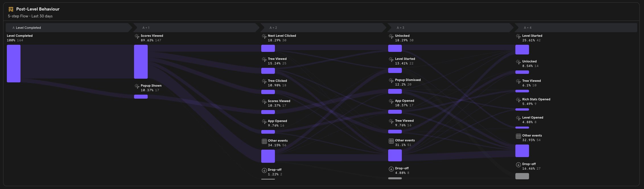Click event icon next to Unlocked in A+4

coord(519,62)
